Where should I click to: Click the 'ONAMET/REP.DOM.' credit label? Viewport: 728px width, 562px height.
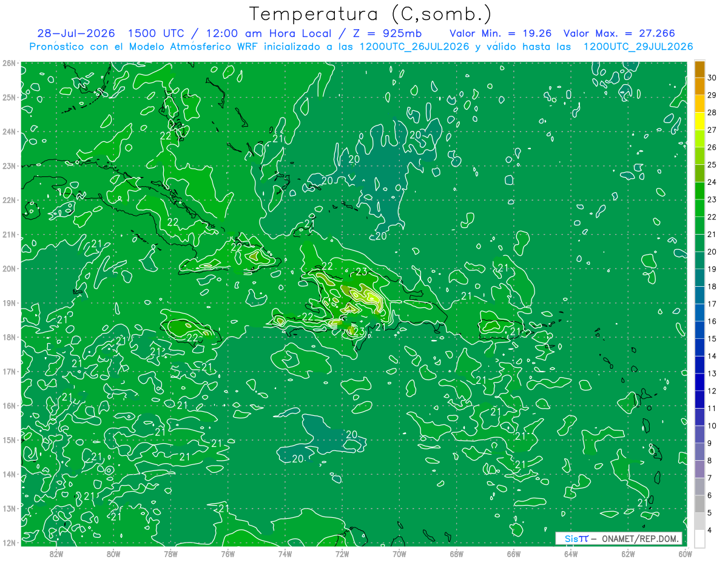coord(640,538)
